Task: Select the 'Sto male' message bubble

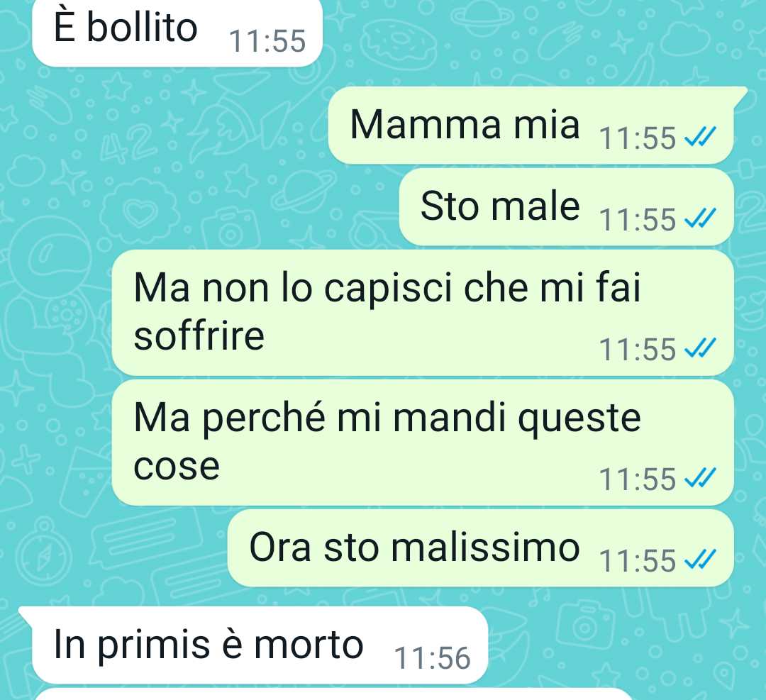Action: pos(567,206)
